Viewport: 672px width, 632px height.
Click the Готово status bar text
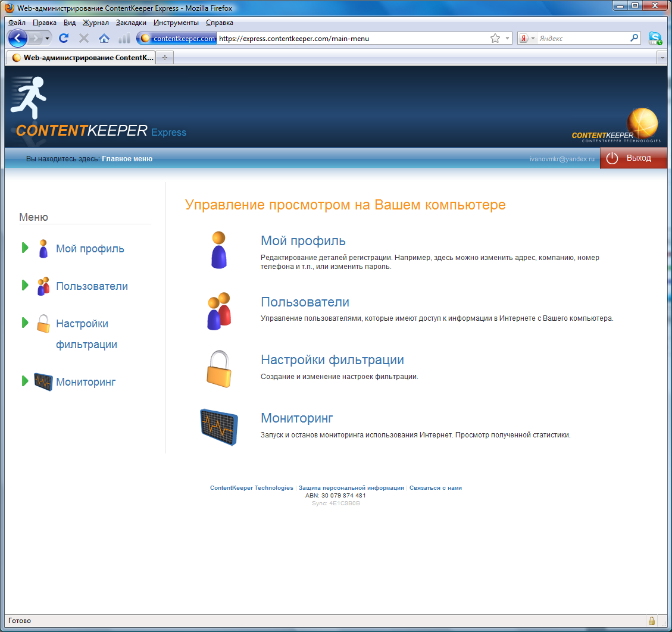point(19,621)
